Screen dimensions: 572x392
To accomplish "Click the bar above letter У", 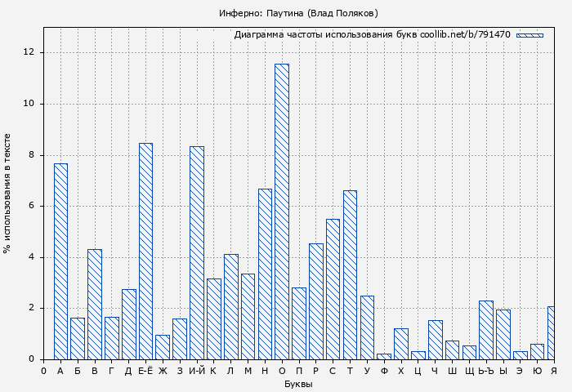I will 367,327.
